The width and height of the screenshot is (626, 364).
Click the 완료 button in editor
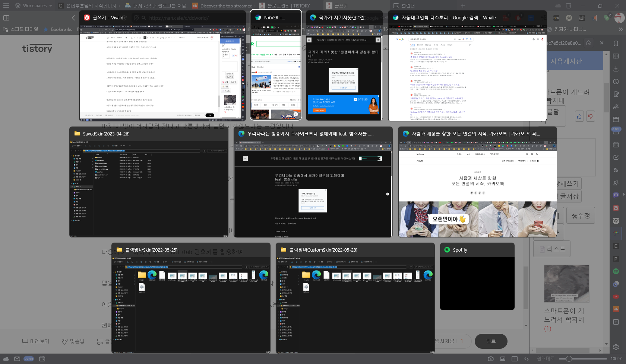(491, 341)
